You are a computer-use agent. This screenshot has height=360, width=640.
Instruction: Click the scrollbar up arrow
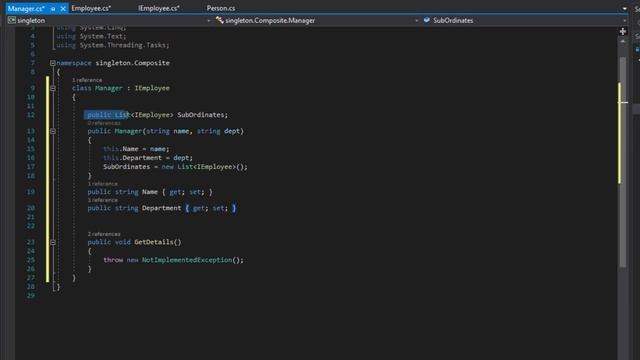coord(622,41)
